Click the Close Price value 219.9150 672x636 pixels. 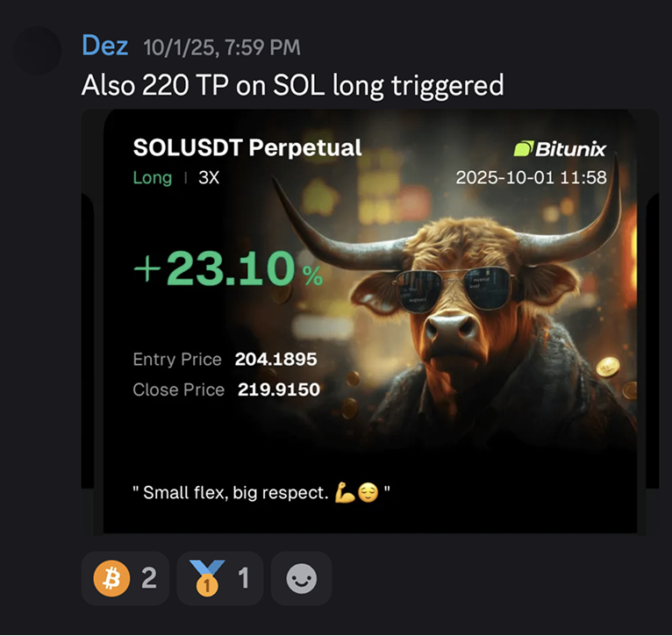coord(279,389)
